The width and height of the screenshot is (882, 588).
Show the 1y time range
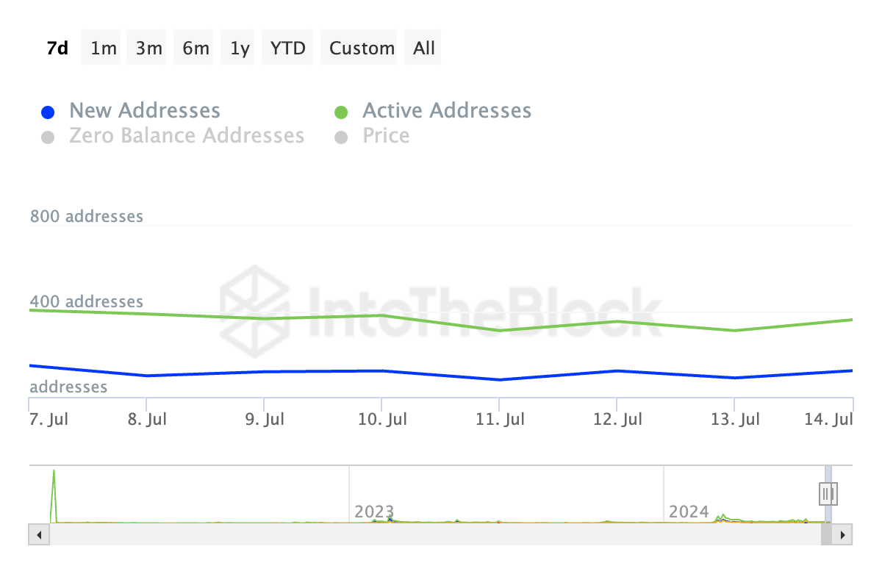[240, 48]
